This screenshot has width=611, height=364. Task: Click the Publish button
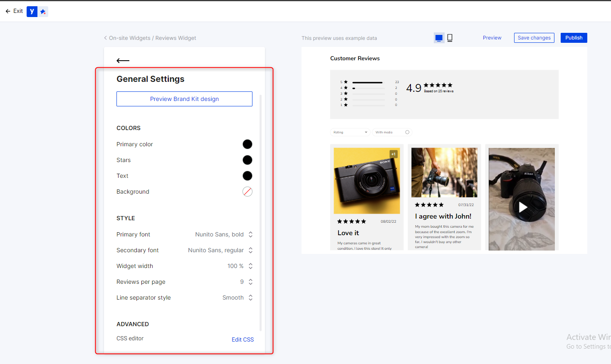point(574,38)
